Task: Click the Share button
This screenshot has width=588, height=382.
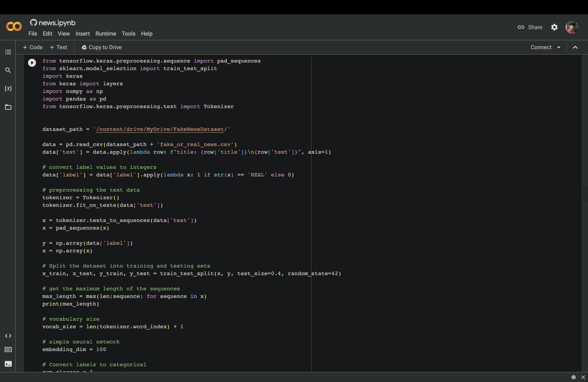Action: point(530,27)
